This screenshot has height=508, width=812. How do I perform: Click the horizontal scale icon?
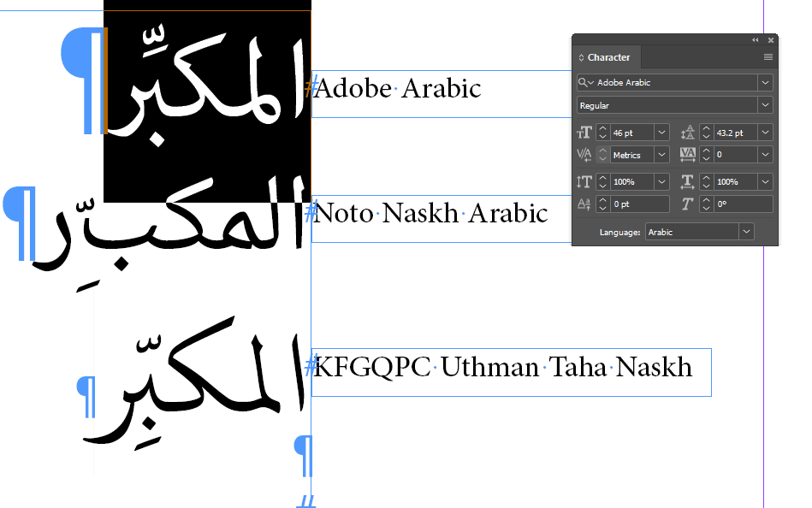point(688,182)
